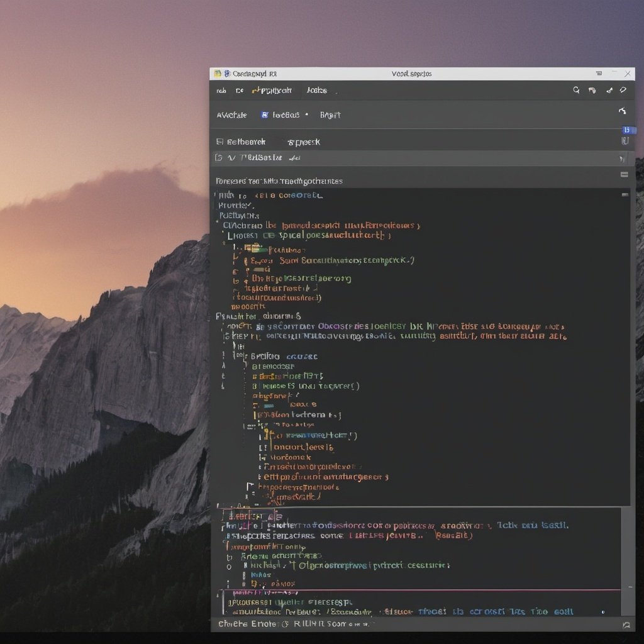Click the yellow app icon in the title bar
Image resolution: width=644 pixels, height=644 pixels.
217,74
